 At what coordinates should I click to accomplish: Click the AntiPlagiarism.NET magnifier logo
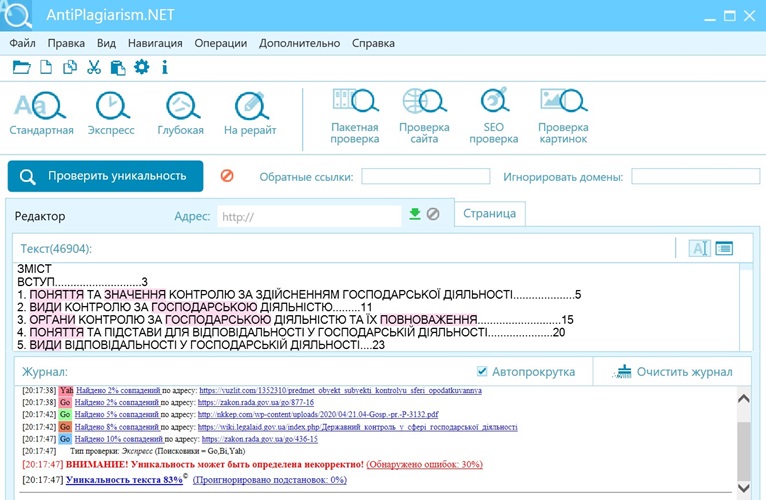(17, 15)
